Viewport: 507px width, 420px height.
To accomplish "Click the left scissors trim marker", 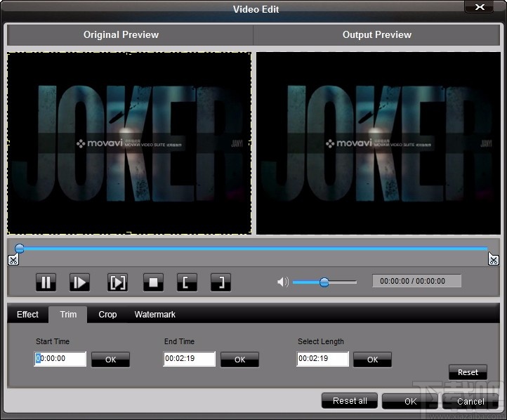I will [x=13, y=260].
